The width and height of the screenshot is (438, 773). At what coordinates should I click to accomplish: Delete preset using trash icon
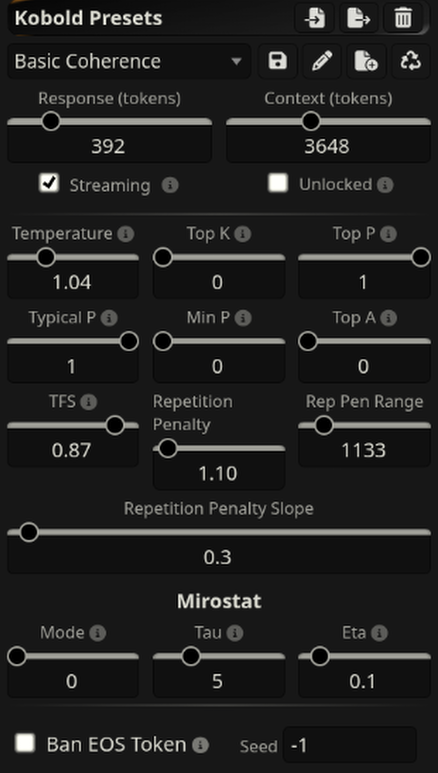[403, 18]
